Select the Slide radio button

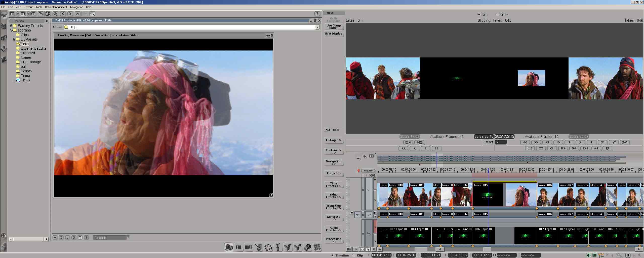(x=497, y=15)
